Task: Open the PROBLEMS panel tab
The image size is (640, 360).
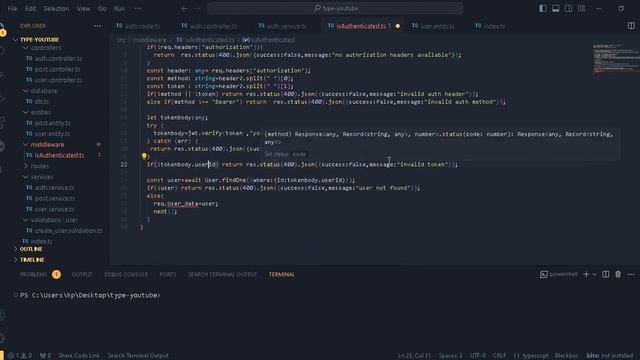Action: [x=33, y=274]
